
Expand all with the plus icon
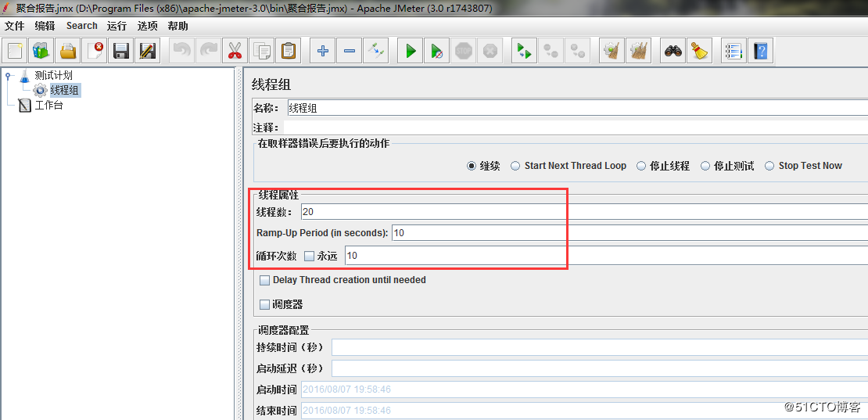(x=323, y=52)
